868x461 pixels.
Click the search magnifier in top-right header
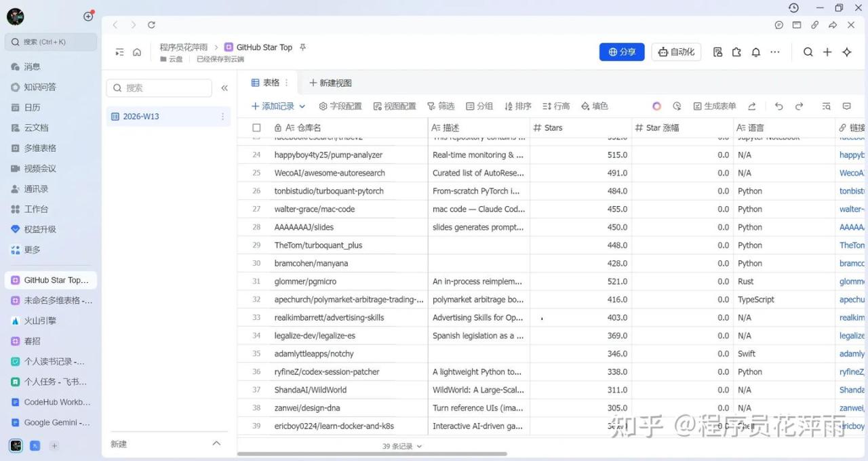(808, 52)
